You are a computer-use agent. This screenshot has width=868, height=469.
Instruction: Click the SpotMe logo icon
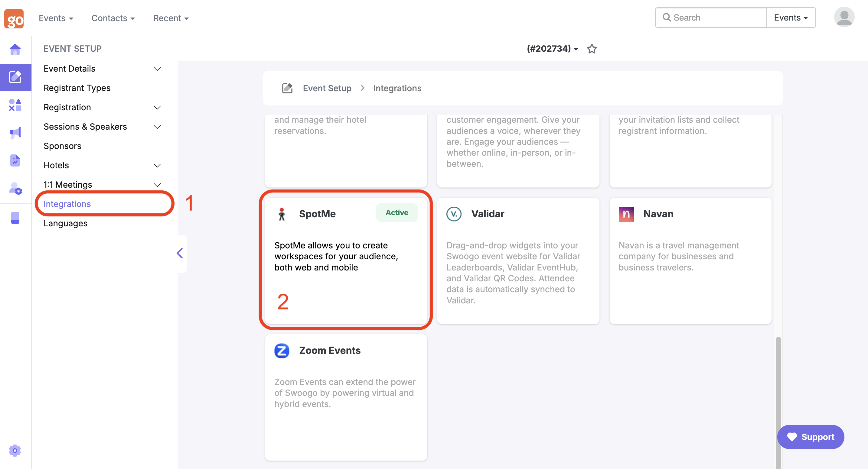coord(282,214)
